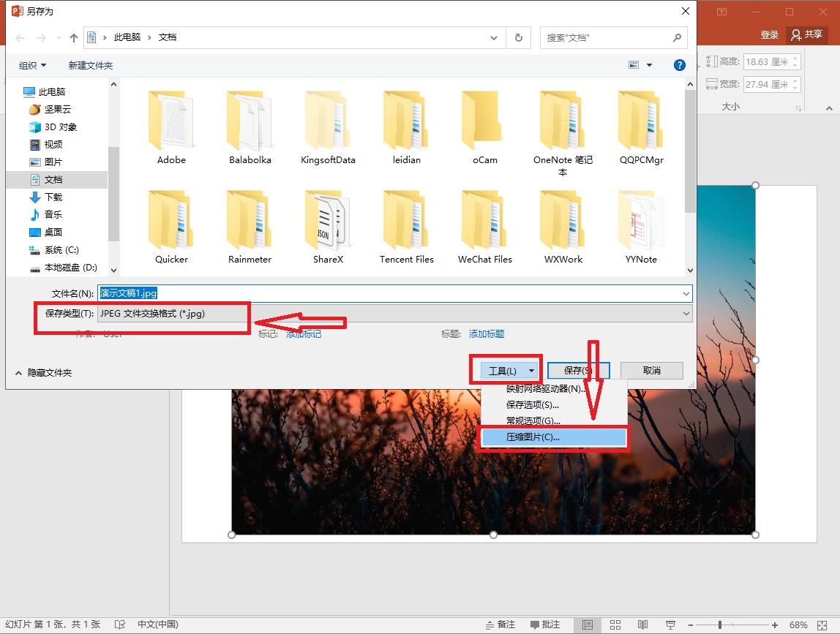Switch to reading view icon
Screen dimensions: 840x634
pyautogui.click(x=643, y=625)
